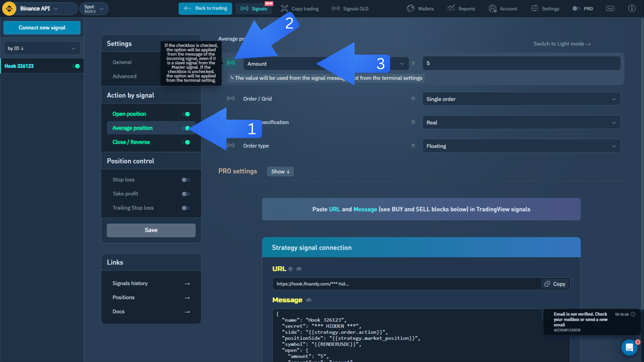
Task: Click the signal icon beside Order type
Action: click(231, 145)
